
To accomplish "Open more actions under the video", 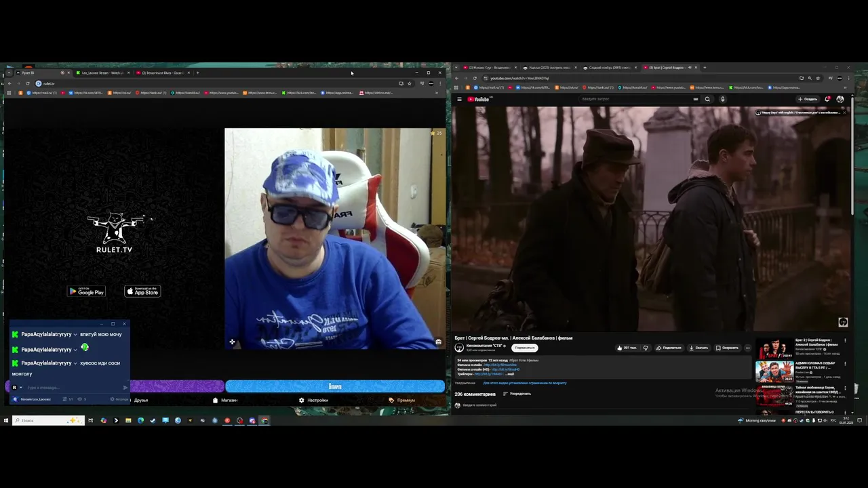I will [748, 348].
